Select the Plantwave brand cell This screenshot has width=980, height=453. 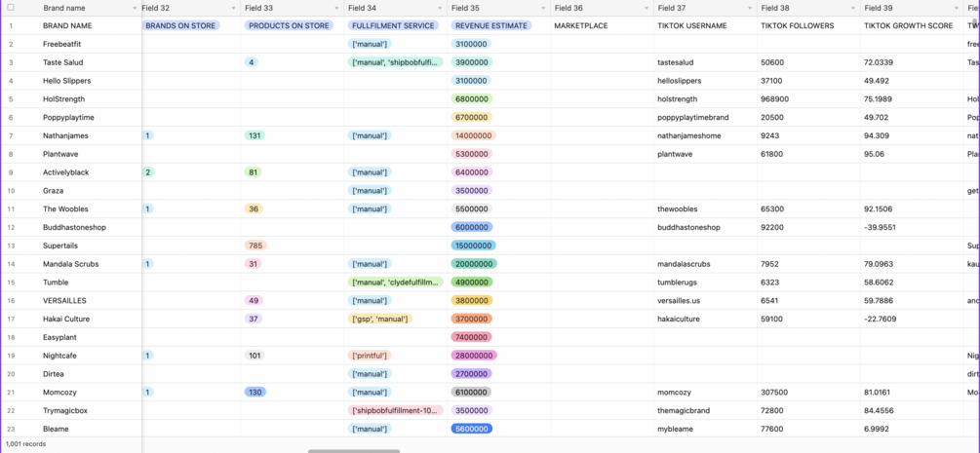click(91, 154)
